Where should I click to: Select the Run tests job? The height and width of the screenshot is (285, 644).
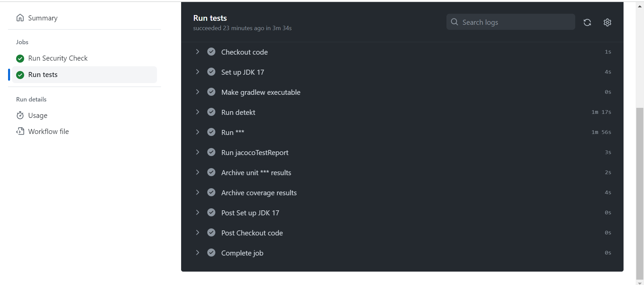coord(43,75)
